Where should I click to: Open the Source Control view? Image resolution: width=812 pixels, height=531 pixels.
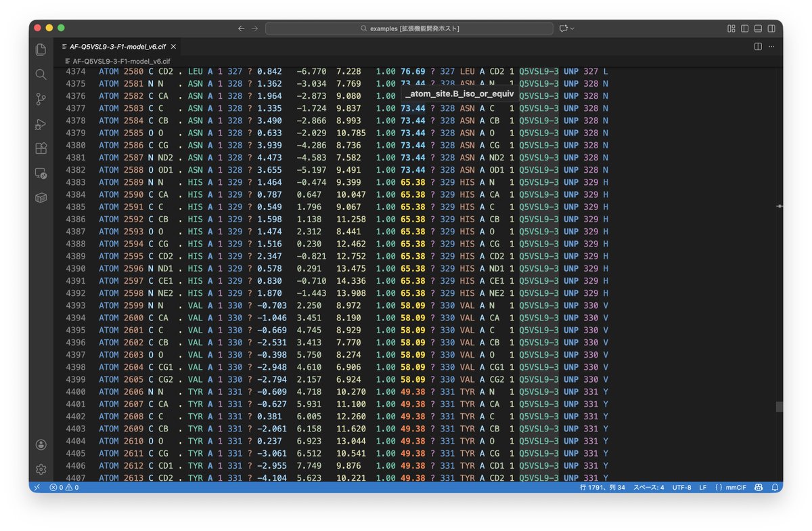tap(41, 99)
